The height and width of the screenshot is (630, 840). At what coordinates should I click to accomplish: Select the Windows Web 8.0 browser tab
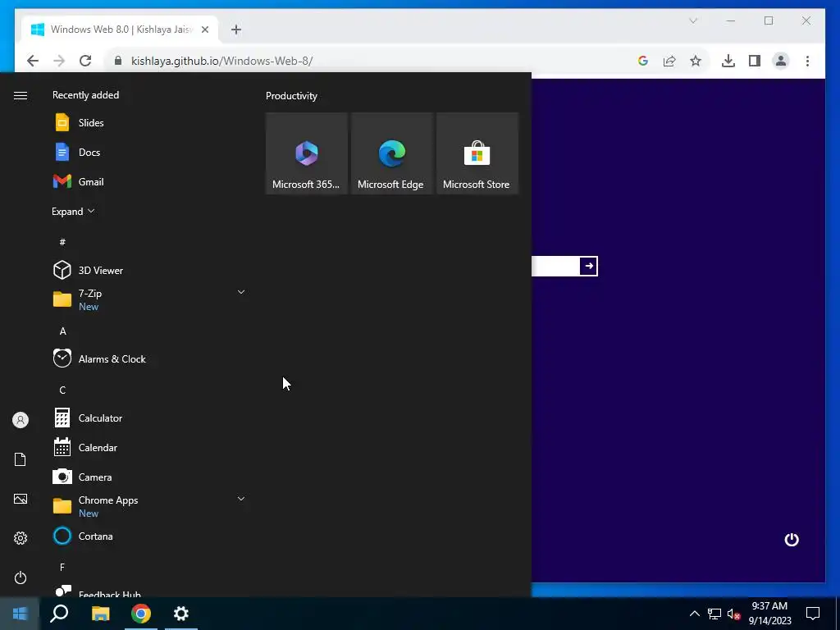(x=121, y=30)
